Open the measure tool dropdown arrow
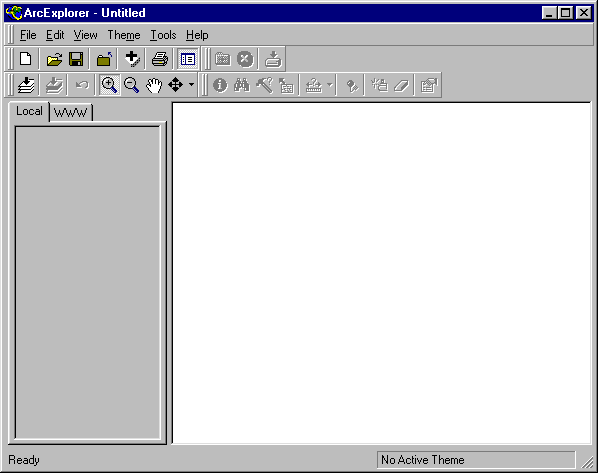This screenshot has height=473, width=598. pos(330,85)
